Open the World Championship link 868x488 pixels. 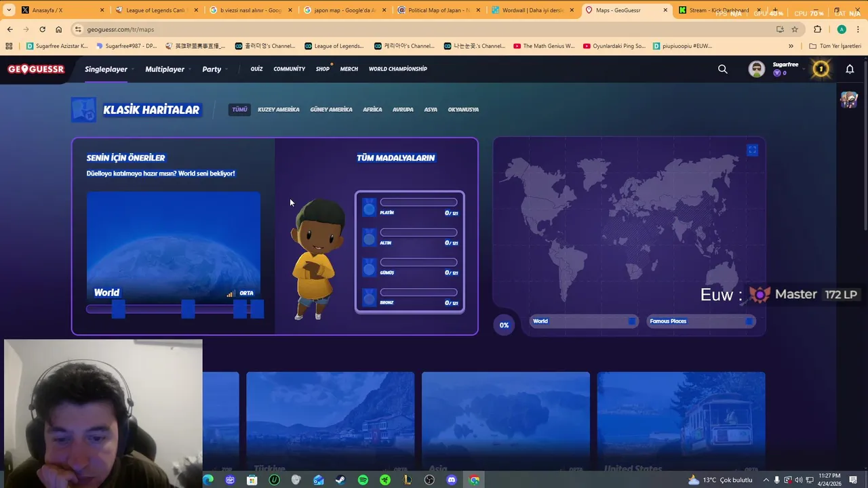pyautogui.click(x=398, y=69)
